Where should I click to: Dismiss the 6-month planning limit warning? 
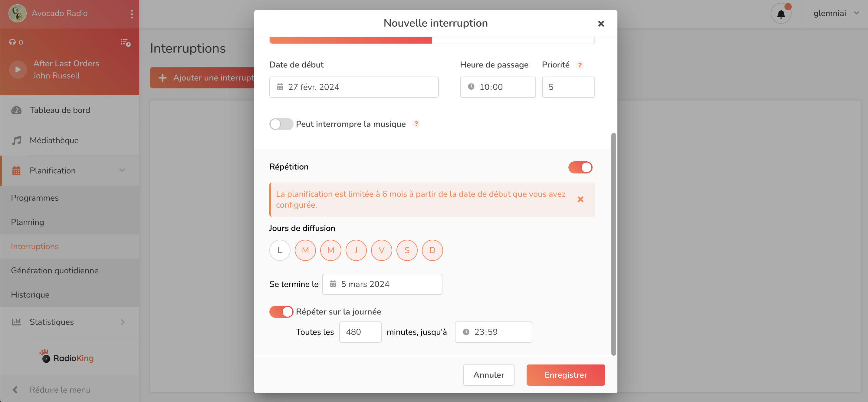pos(580,199)
